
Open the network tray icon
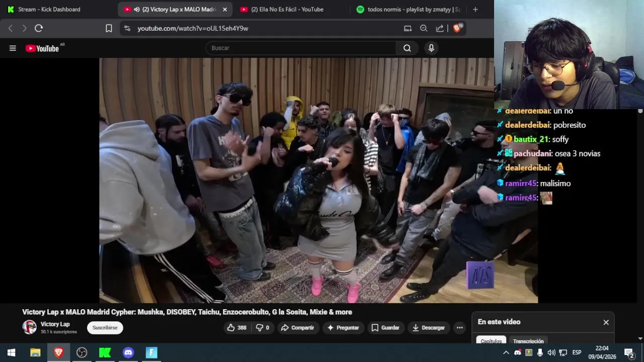(x=563, y=352)
